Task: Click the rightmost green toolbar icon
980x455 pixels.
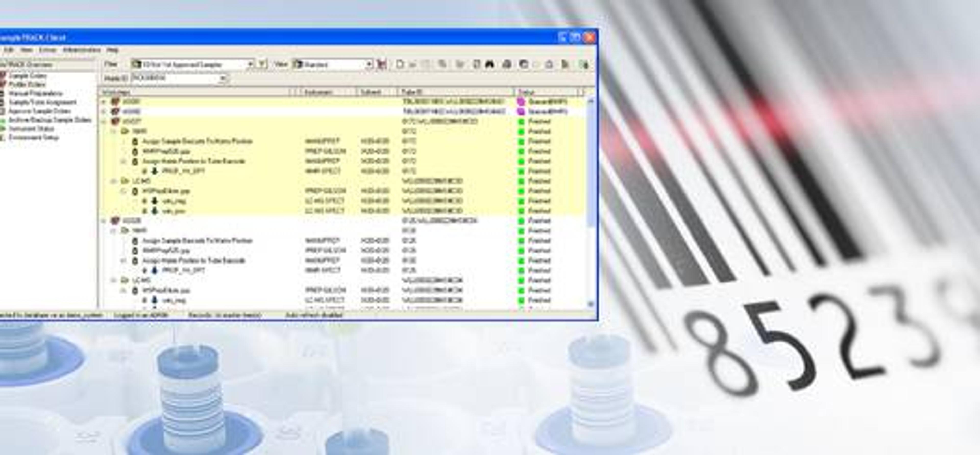Action: coord(583,65)
